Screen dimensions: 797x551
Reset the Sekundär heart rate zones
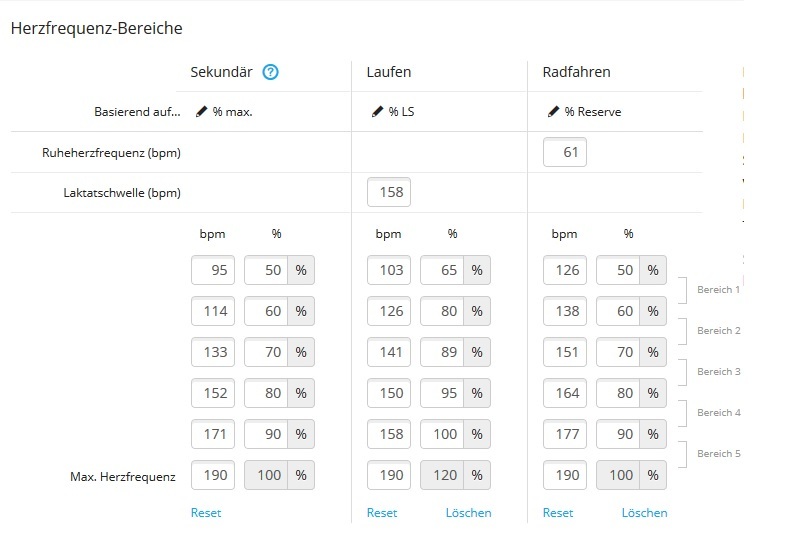point(206,512)
